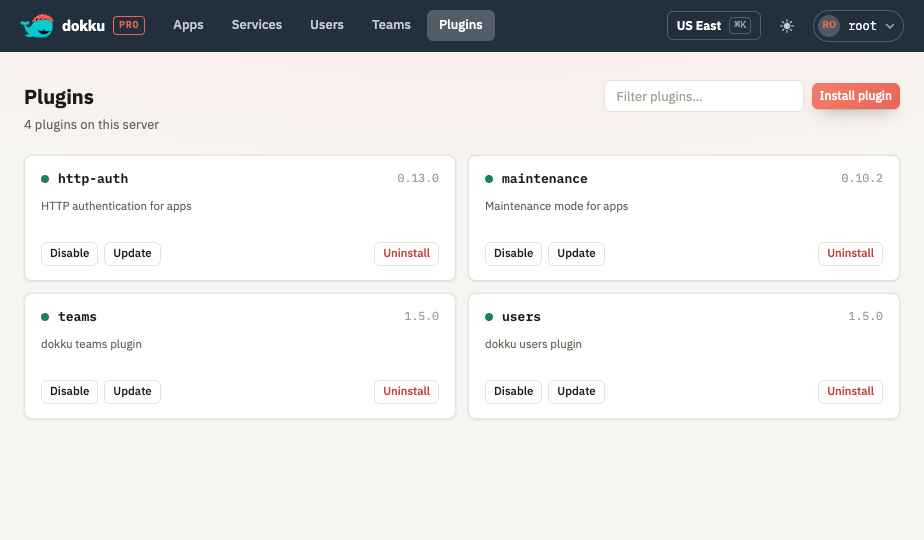Click the http-auth plugin name
924x540 pixels.
pos(93,179)
